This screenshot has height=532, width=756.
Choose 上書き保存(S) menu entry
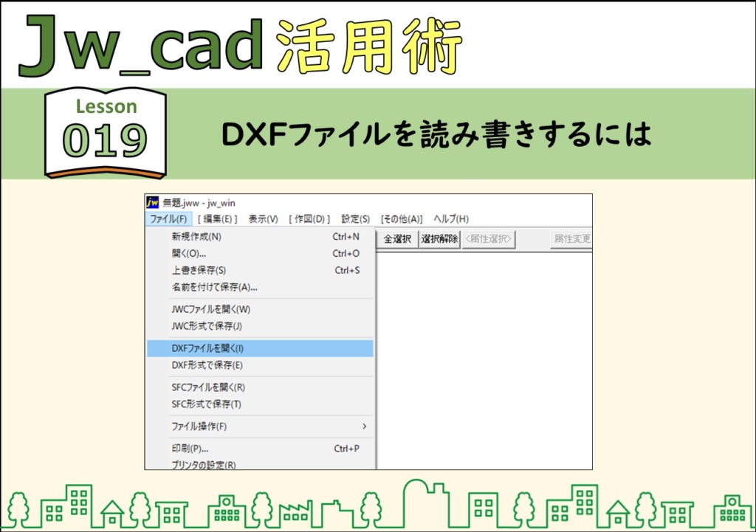[261, 270]
